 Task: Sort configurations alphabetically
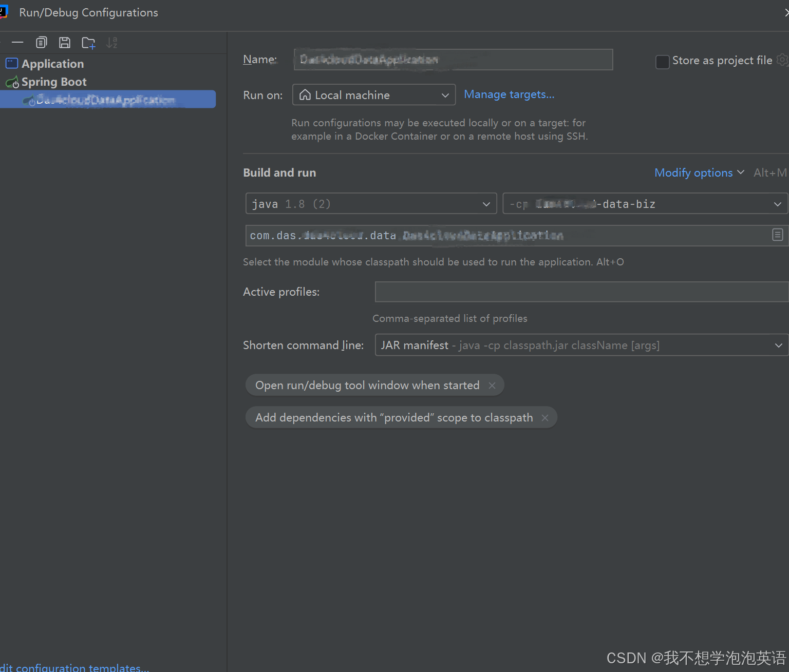pos(111,43)
